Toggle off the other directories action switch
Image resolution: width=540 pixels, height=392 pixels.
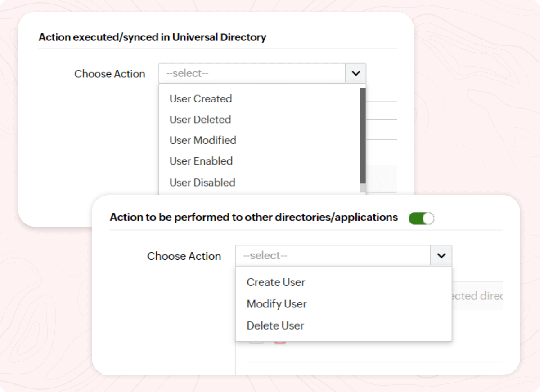pos(421,218)
